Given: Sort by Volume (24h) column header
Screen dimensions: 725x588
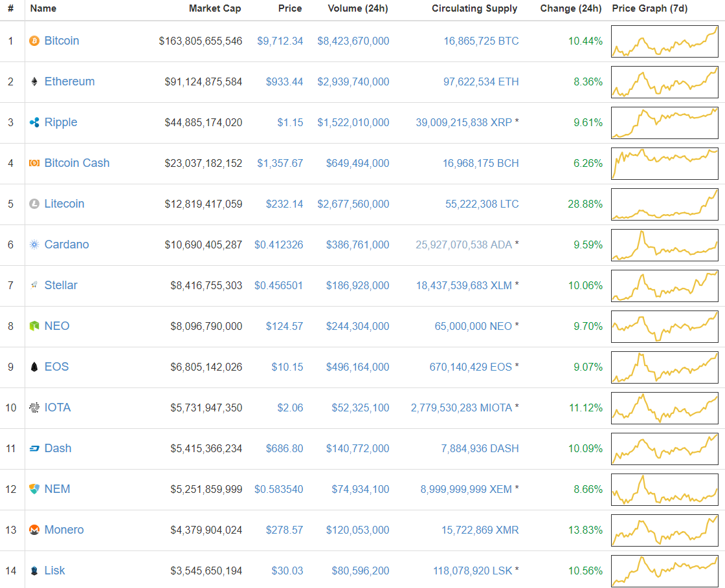Looking at the screenshot, I should [x=358, y=8].
